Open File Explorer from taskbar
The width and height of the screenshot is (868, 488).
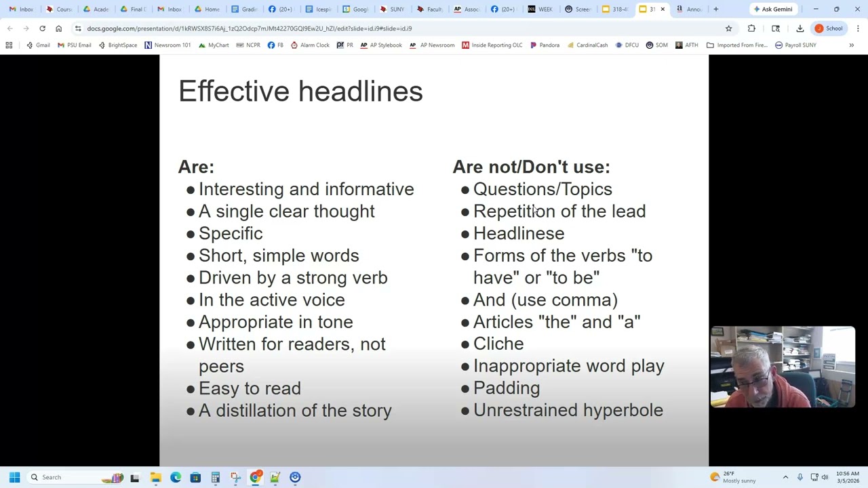155,477
